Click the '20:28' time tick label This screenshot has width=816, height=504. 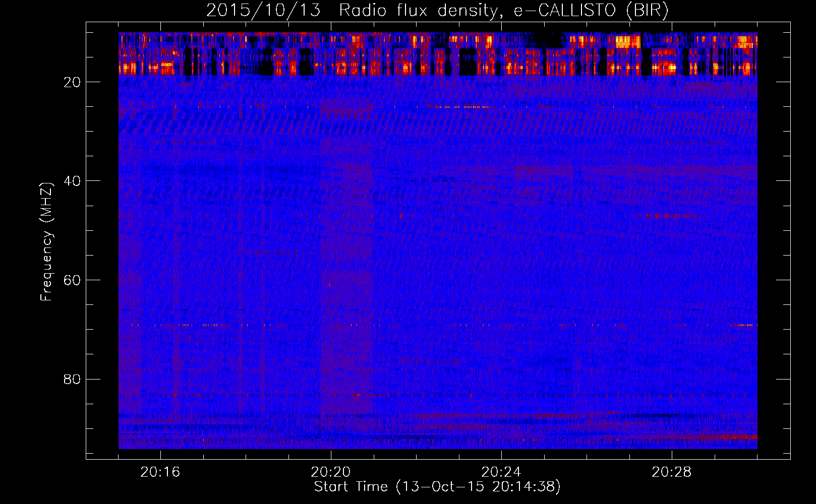672,472
